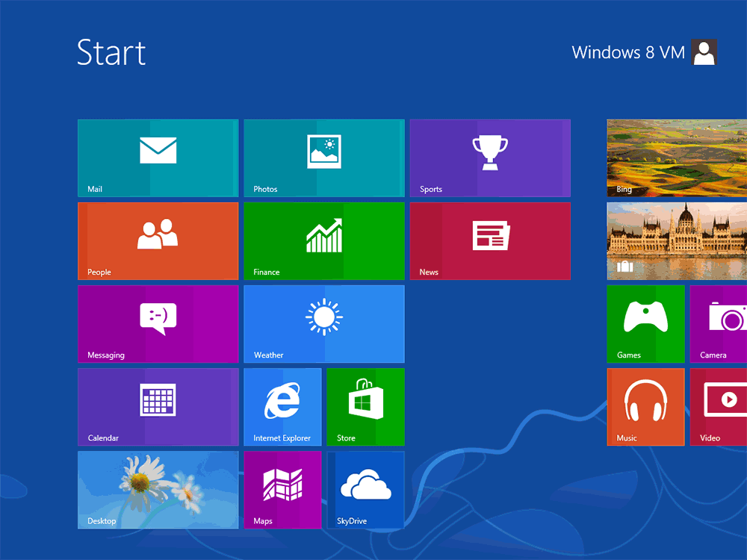Open the People tile
The image size is (747, 560).
(x=158, y=241)
